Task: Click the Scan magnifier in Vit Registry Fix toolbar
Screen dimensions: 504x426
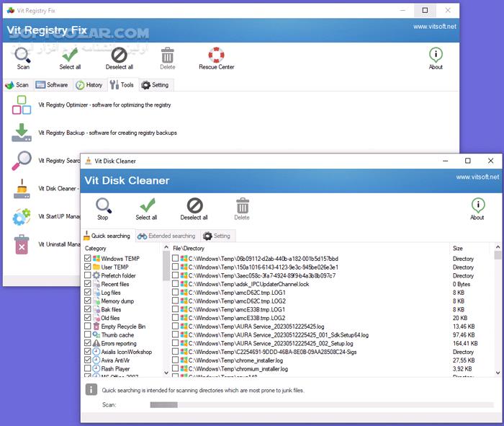Action: point(22,55)
